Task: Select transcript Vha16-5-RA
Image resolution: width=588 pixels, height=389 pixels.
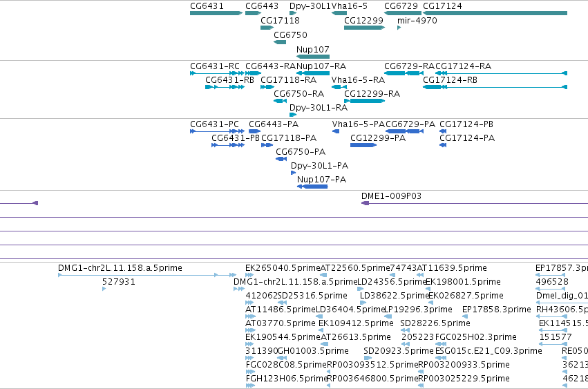Action: (x=339, y=87)
